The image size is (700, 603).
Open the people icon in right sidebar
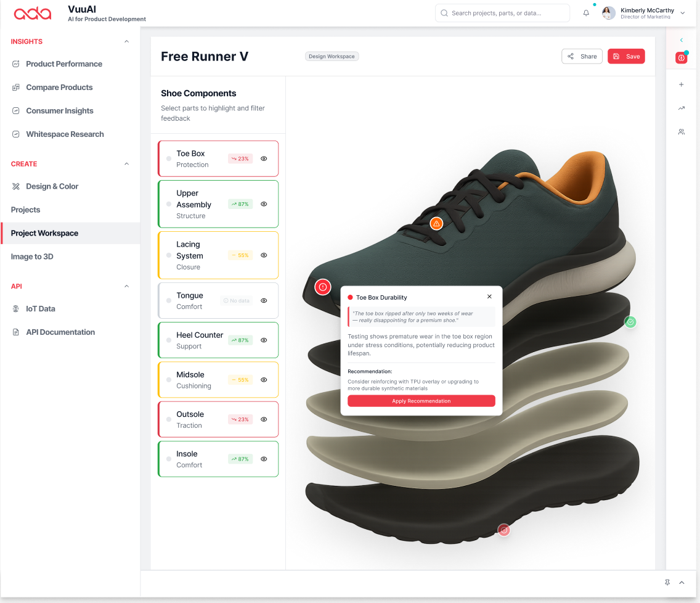tap(681, 132)
